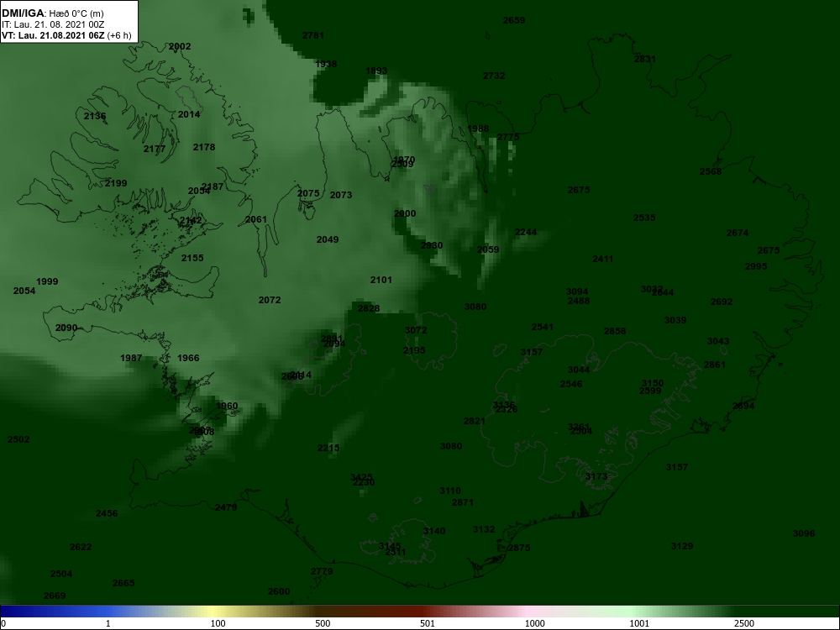Click the initial time line "IT: Lau. 21. 08. 2021 00Z"
The width and height of the screenshot is (840, 630).
pos(52,24)
